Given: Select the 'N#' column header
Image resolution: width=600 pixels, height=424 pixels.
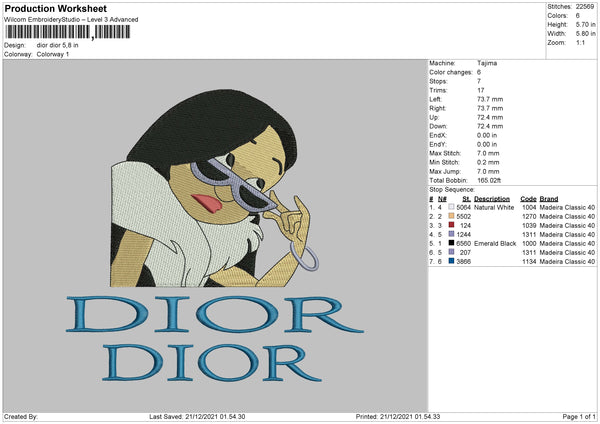Looking at the screenshot, I should click(x=442, y=199).
